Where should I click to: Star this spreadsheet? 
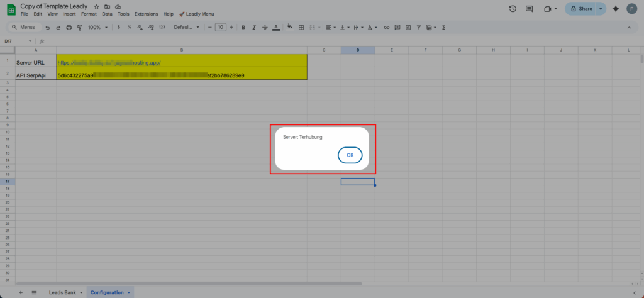tap(96, 6)
